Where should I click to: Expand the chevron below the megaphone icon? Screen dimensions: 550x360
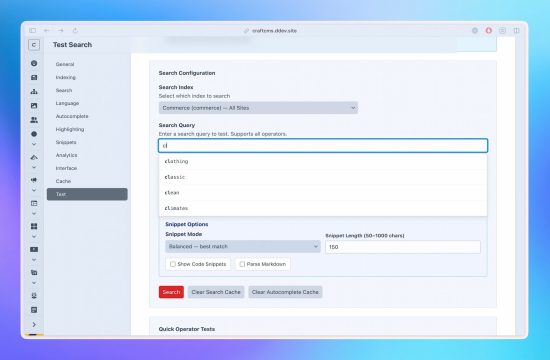[34, 191]
